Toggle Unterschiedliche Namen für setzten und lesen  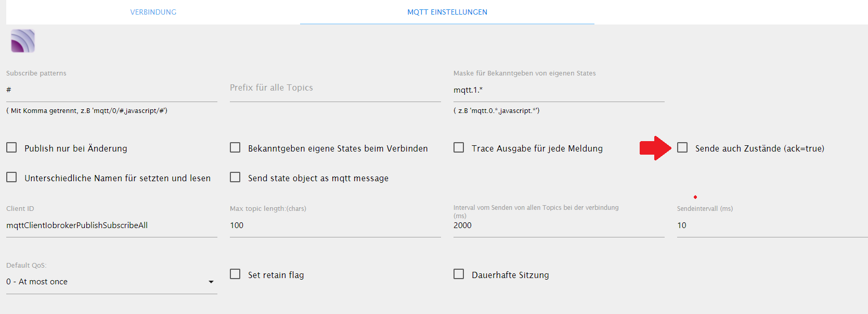pyautogui.click(x=11, y=178)
